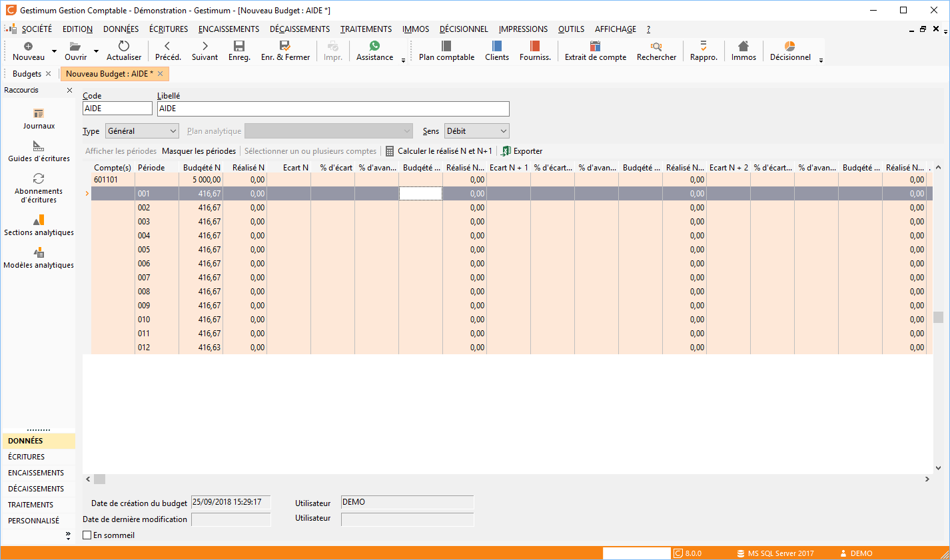Open Sections analytiques shortcut
The height and width of the screenshot is (560, 950).
(x=39, y=225)
